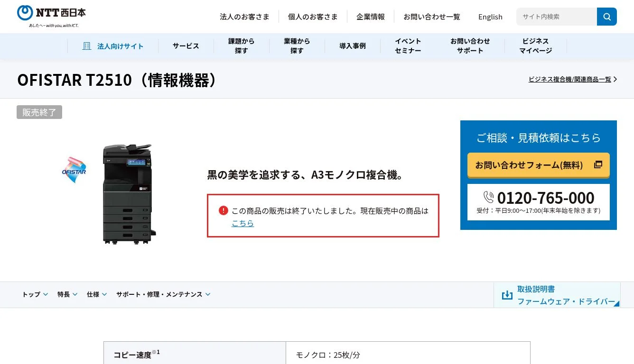Open お問い合わせ一覧 link

(x=432, y=17)
